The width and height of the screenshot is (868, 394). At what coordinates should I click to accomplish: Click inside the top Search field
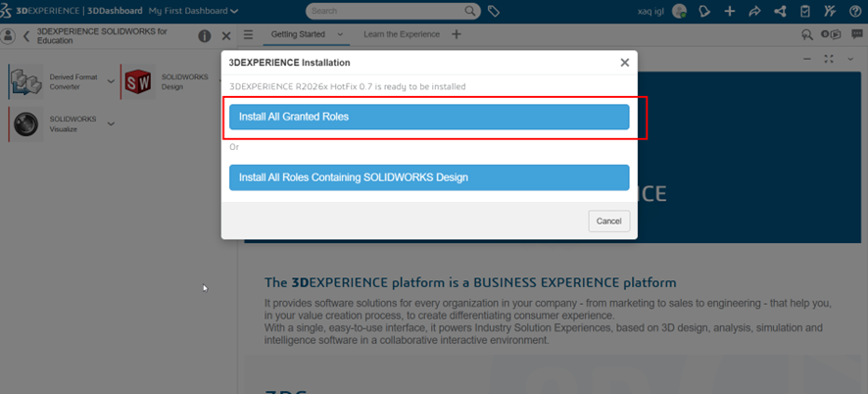[387, 12]
